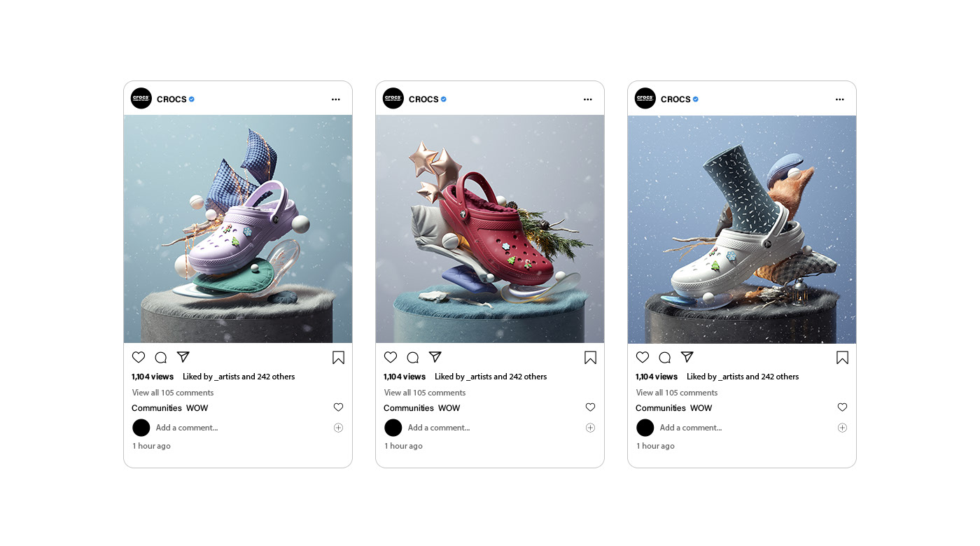The image size is (980, 546).
Task: Save the red Crocs post with bookmark icon
Action: pyautogui.click(x=590, y=358)
